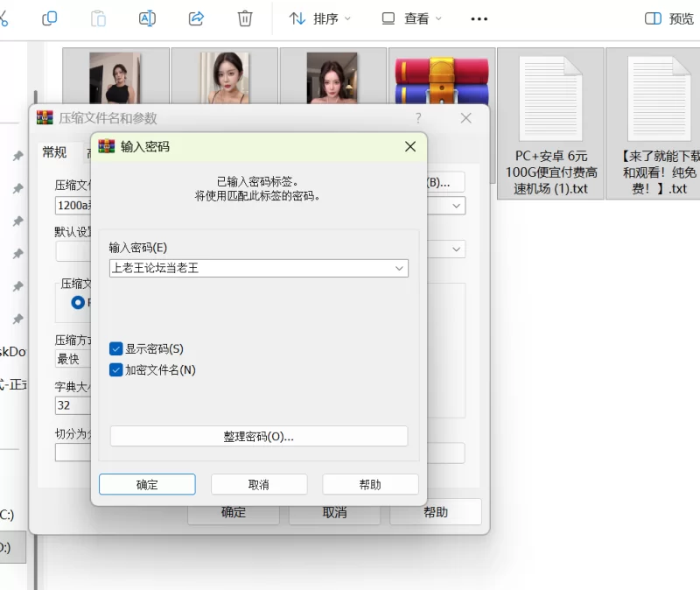Viewport: 700px width, 590px height.
Task: Click the Delete trash icon
Action: pos(245,18)
